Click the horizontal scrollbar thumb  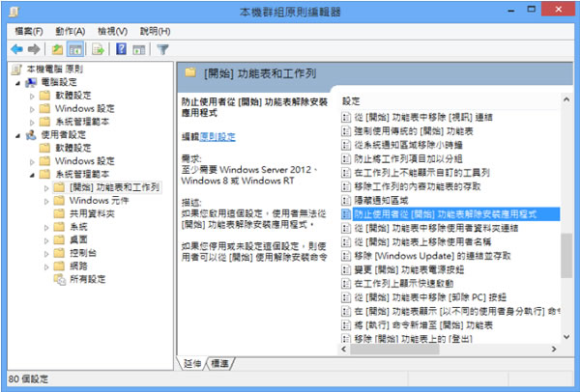394,350
